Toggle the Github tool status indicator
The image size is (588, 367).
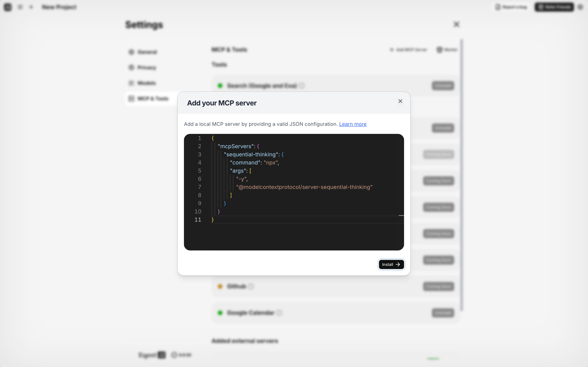[220, 286]
